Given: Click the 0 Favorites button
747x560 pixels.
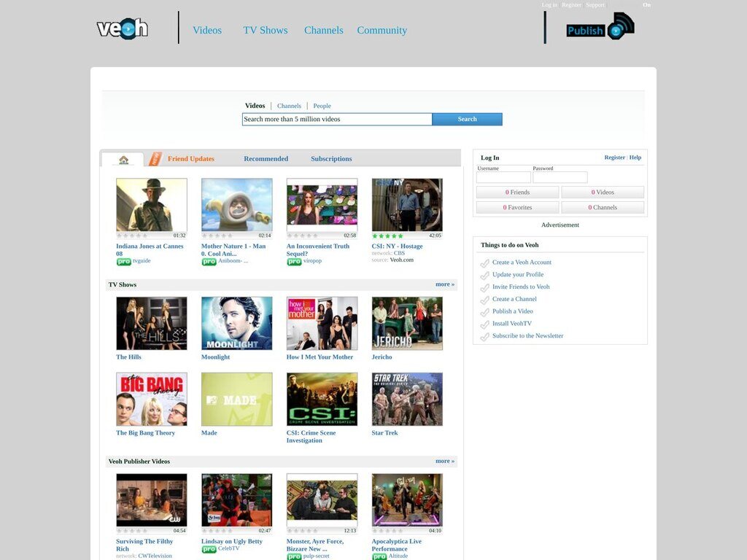Looking at the screenshot, I should click(x=517, y=207).
